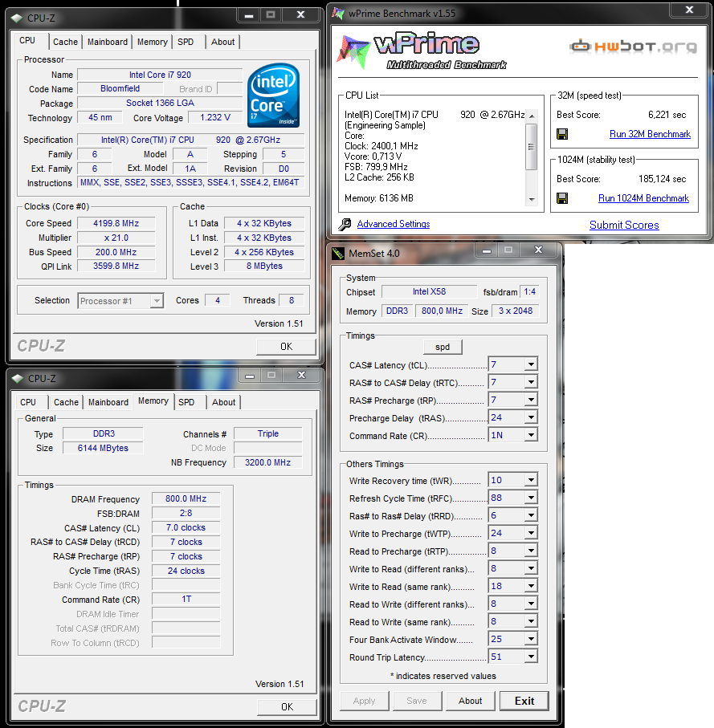Switch to Mainboard tab in top CPU-Z
This screenshot has width=714, height=728.
click(108, 42)
